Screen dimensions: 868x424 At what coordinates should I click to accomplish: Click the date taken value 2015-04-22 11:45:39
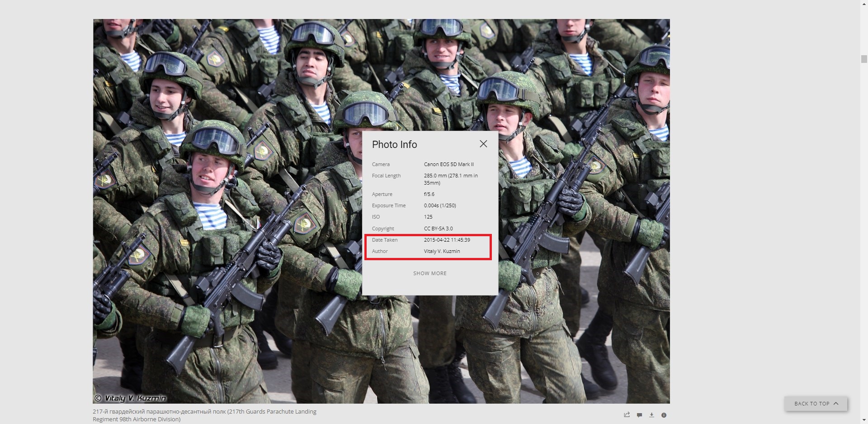click(x=447, y=240)
